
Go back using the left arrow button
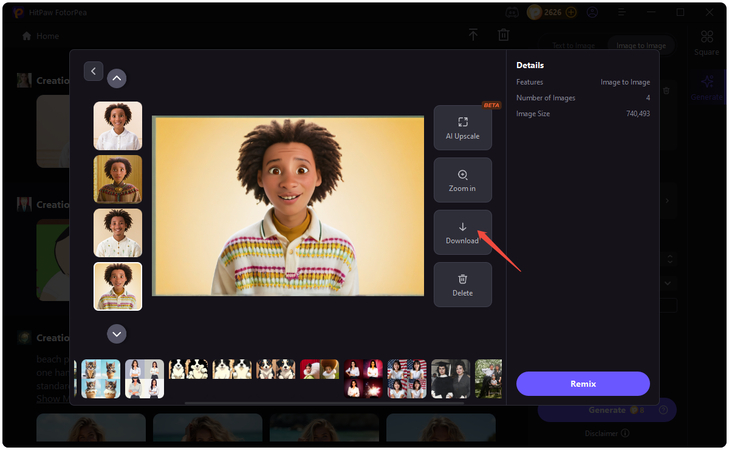tap(93, 71)
